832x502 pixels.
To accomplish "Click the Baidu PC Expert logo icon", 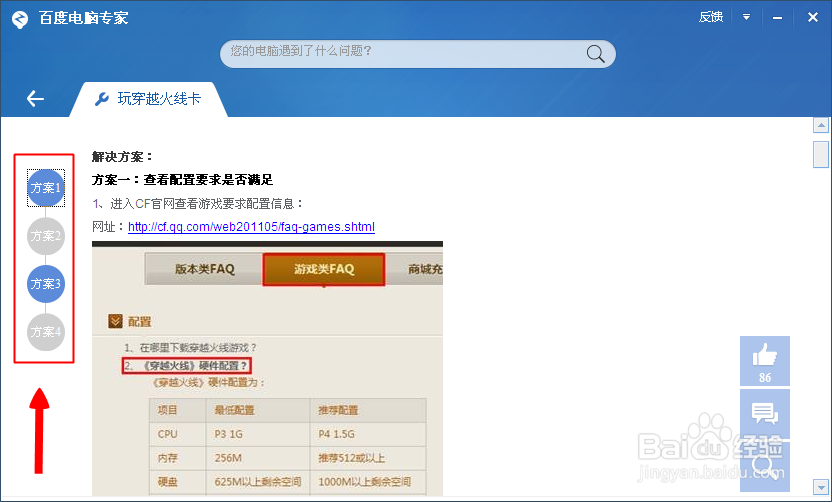I will (20, 20).
